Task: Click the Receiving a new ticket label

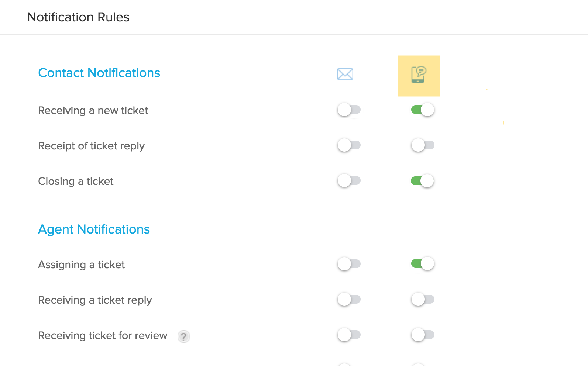Action: [93, 110]
